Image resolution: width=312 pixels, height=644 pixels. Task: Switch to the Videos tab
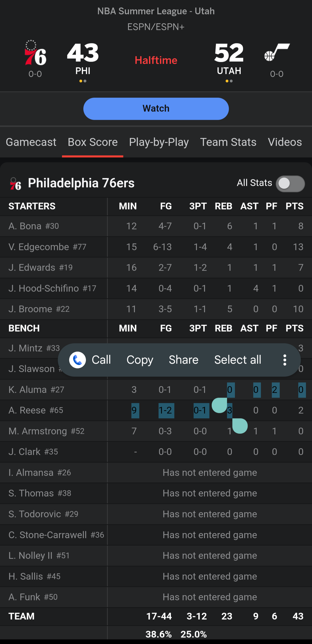[285, 142]
